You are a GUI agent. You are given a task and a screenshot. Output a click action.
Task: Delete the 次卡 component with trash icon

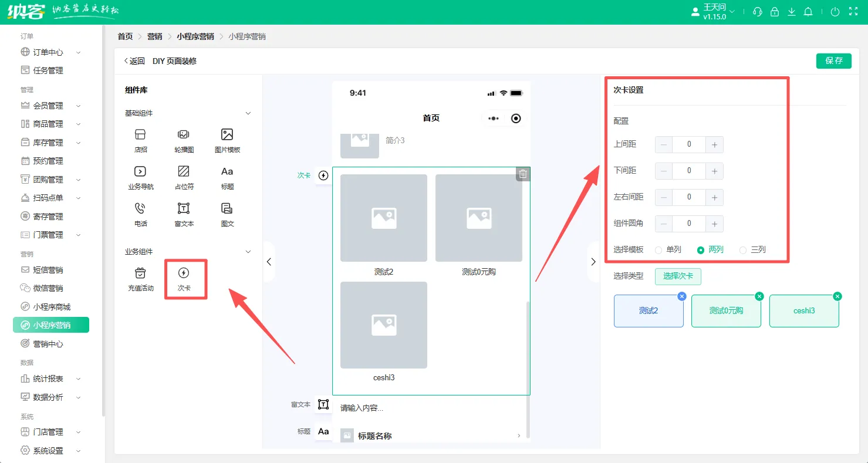(523, 174)
